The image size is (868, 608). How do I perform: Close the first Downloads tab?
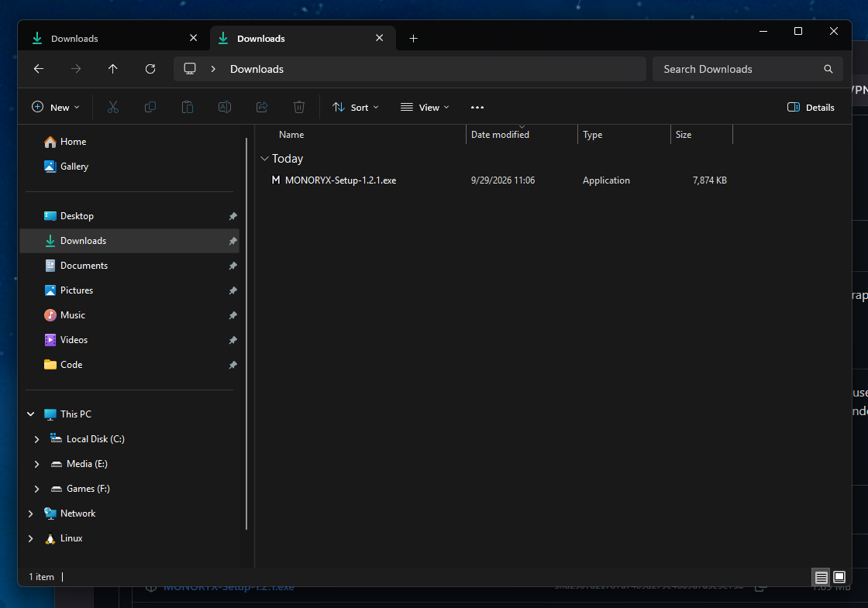193,38
